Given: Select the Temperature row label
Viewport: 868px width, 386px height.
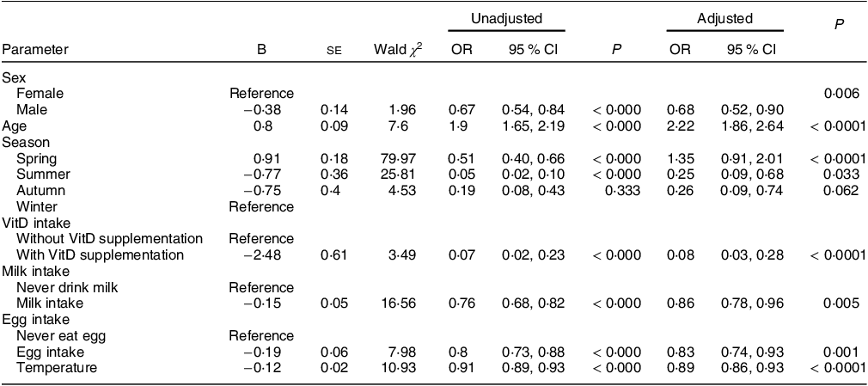Looking at the screenshot, I should tap(57, 368).
